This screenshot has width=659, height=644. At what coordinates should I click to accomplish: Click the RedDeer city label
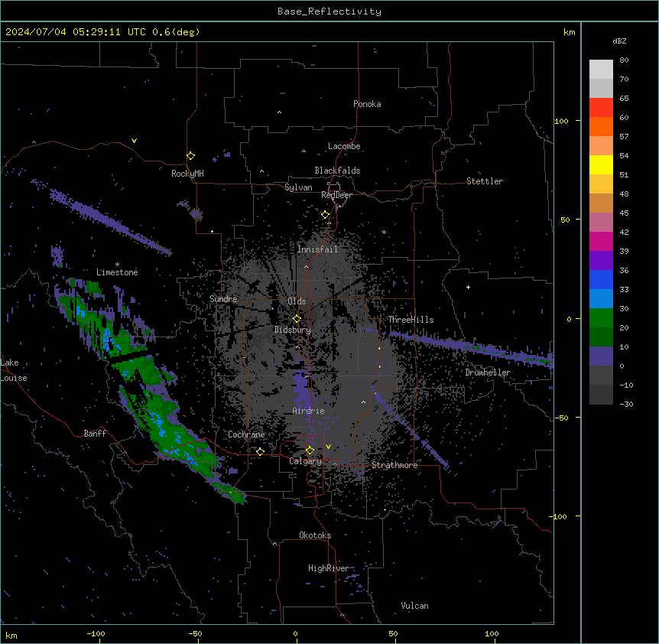click(x=336, y=195)
